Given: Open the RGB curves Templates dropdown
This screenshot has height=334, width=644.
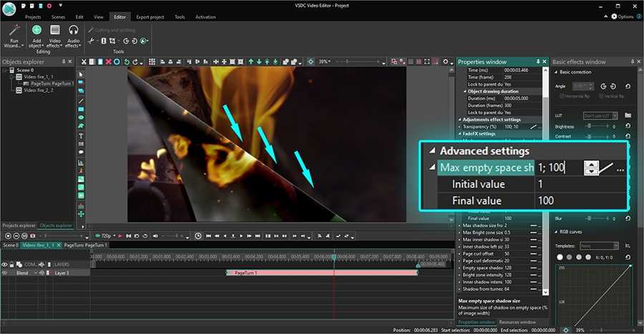Looking at the screenshot, I should [599, 245].
